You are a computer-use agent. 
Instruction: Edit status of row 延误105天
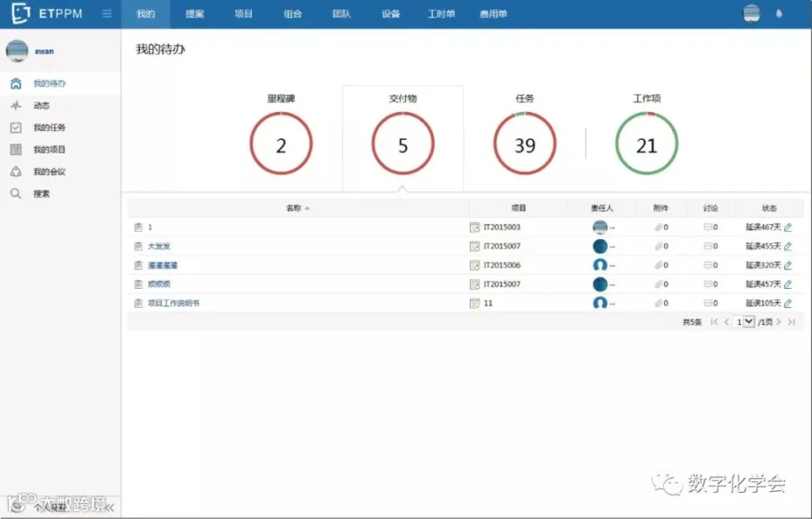(x=788, y=303)
